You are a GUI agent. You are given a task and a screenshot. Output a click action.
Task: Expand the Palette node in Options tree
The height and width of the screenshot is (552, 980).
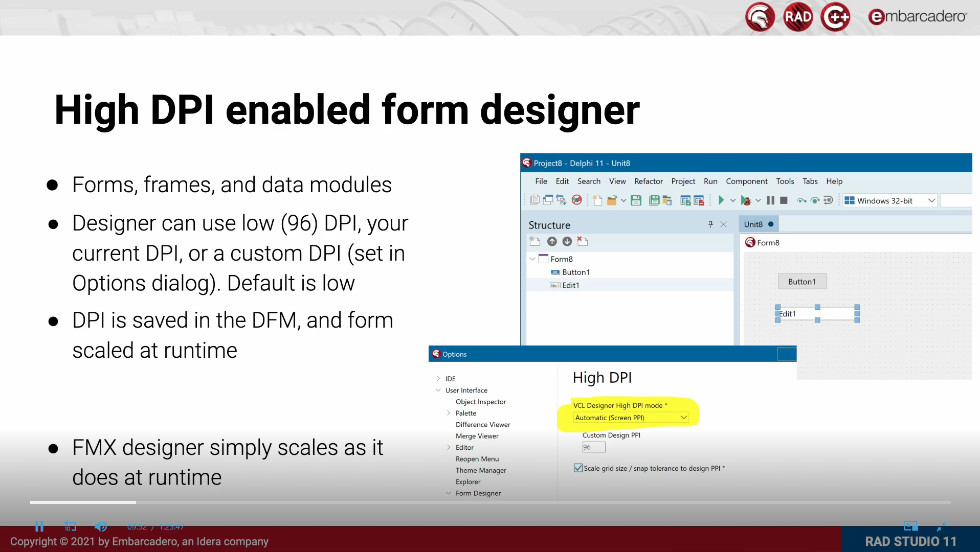[449, 413]
